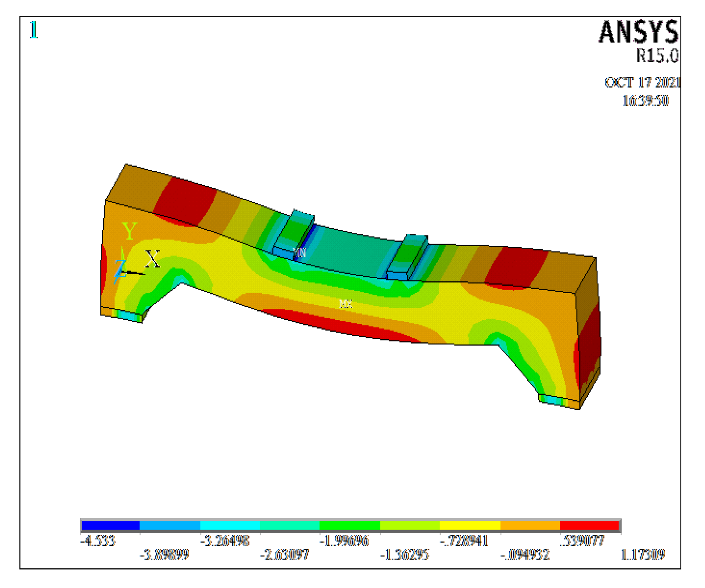Click the legend value -.728941

coord(464,541)
